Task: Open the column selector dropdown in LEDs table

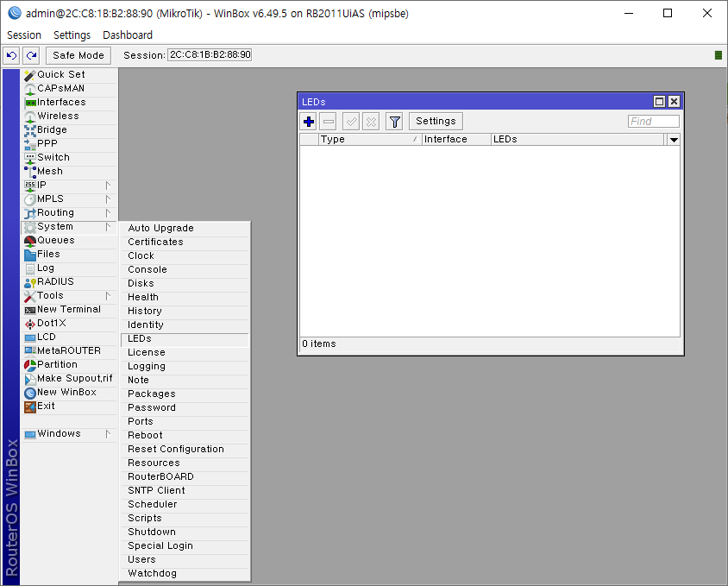Action: [x=674, y=140]
